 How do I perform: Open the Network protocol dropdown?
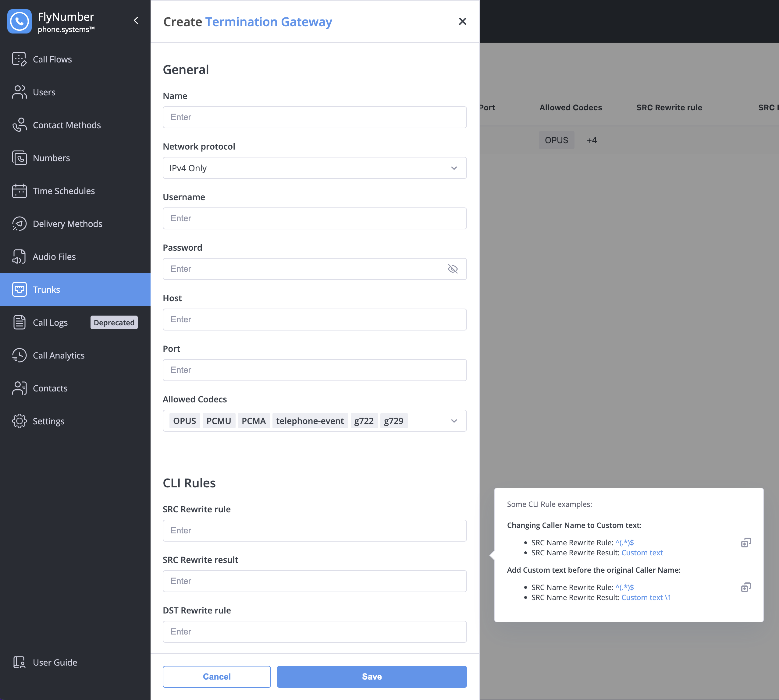click(315, 168)
